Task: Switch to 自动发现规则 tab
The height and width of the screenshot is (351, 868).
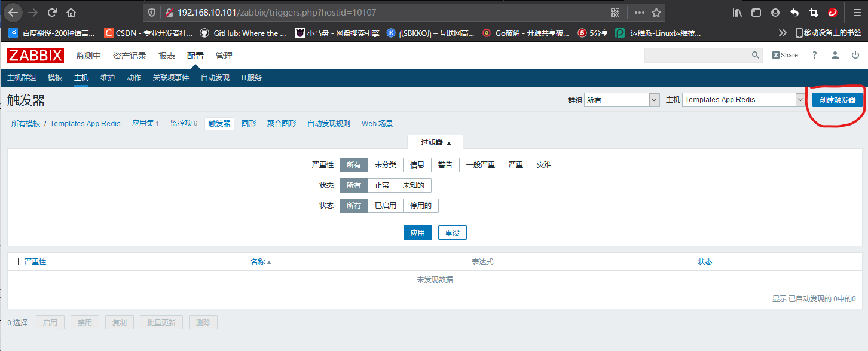Action: (329, 124)
